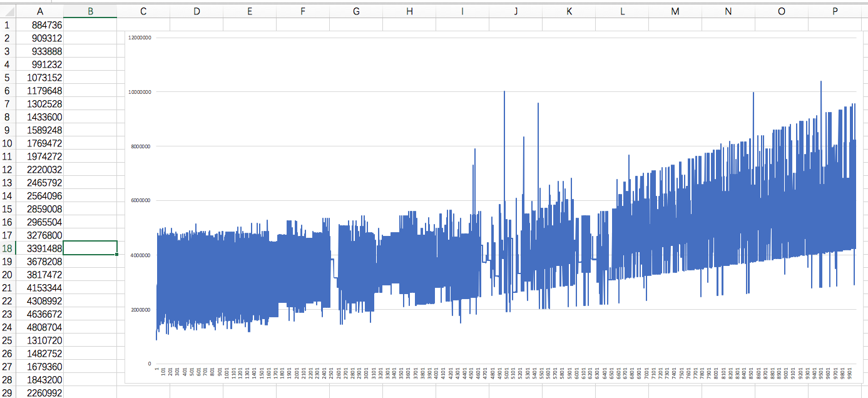The width and height of the screenshot is (868, 398).
Task: Select empty cell B1
Action: [90, 24]
